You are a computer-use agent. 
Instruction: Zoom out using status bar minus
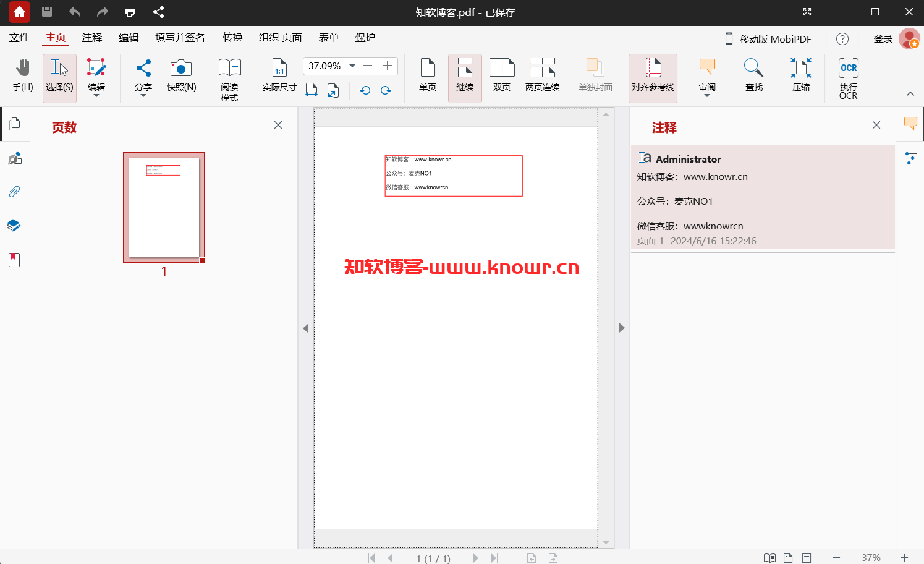pyautogui.click(x=836, y=558)
